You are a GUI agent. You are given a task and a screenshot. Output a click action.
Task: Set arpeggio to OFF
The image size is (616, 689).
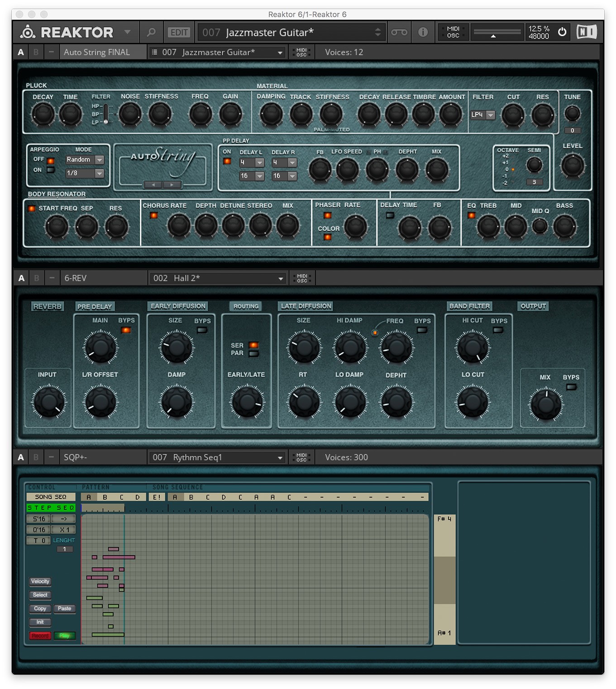(x=50, y=160)
